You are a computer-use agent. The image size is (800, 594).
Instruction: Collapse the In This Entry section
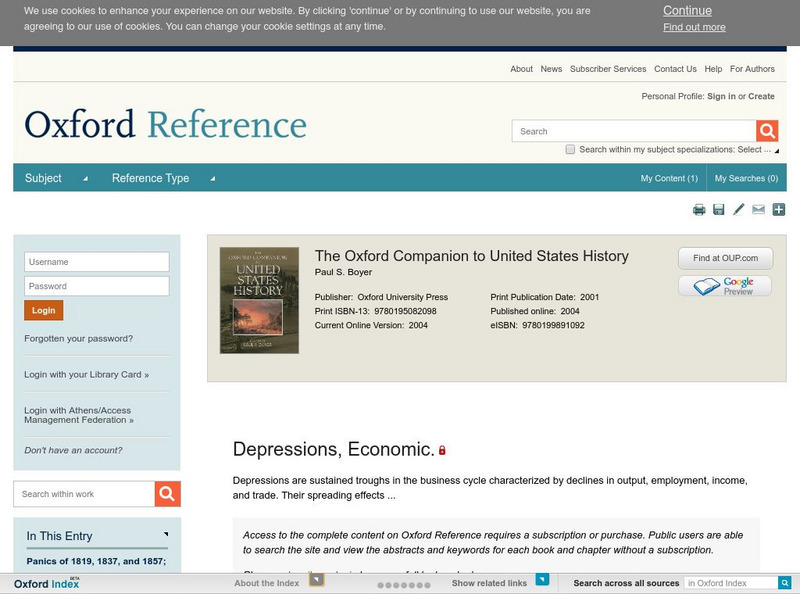tap(166, 534)
